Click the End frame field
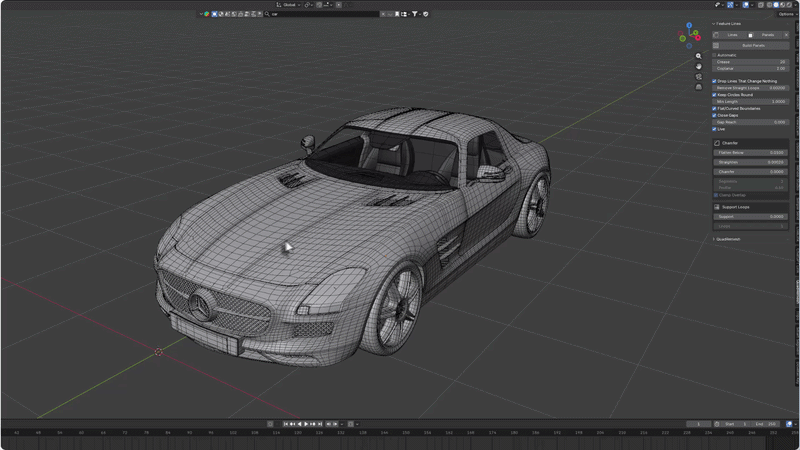 pyautogui.click(x=765, y=424)
